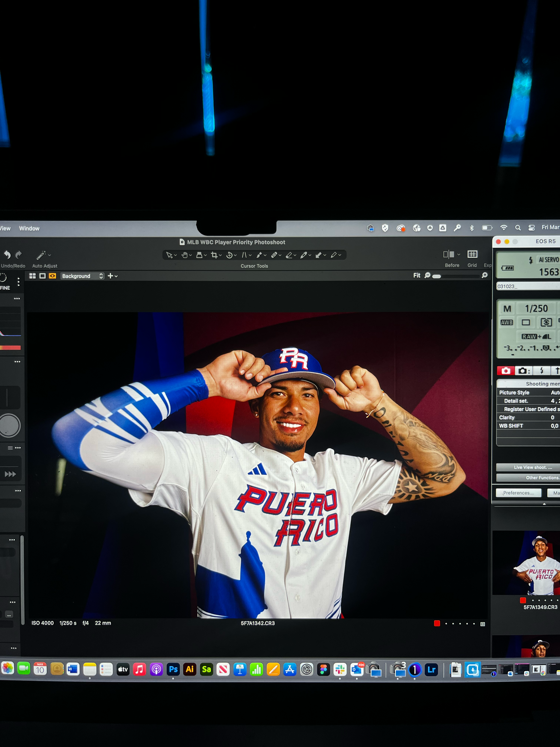The width and height of the screenshot is (560, 747).
Task: Open the Auto Adjust options chevron
Action: tap(50, 255)
